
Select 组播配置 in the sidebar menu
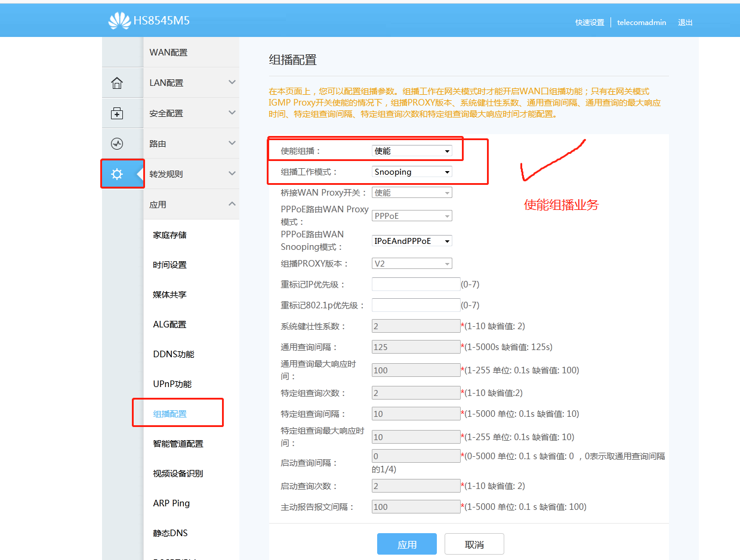(170, 414)
